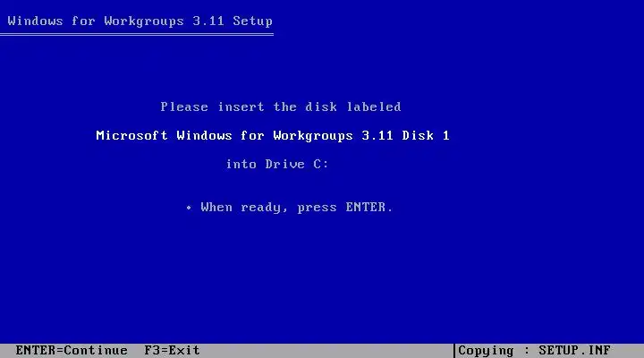Click the "3.11" version number in the disk label
This screenshot has height=358, width=644.
[377, 136]
